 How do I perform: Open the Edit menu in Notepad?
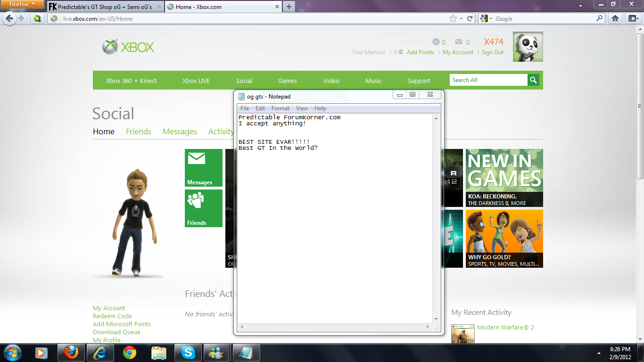coord(260,108)
